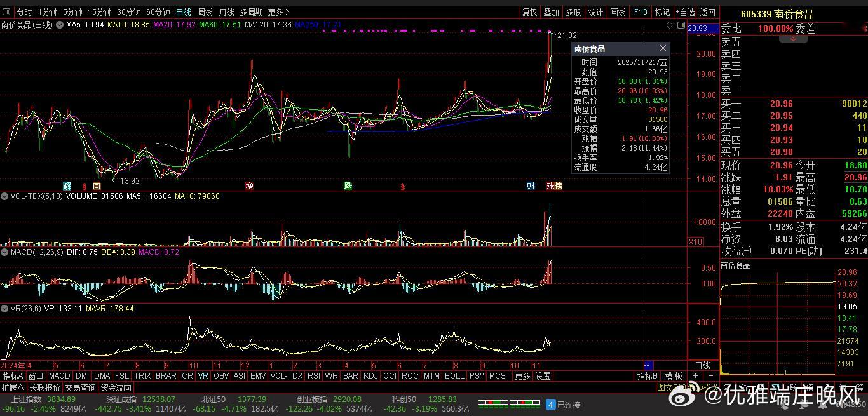Add stock via +自选 button
The width and height of the screenshot is (868, 416).
pyautogui.click(x=684, y=12)
